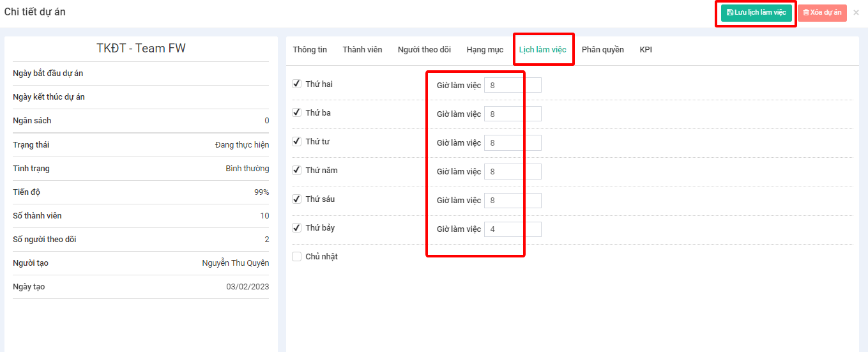This screenshot has width=868, height=352.
Task: Enable the Chủ nhật checkbox
Action: (x=296, y=257)
